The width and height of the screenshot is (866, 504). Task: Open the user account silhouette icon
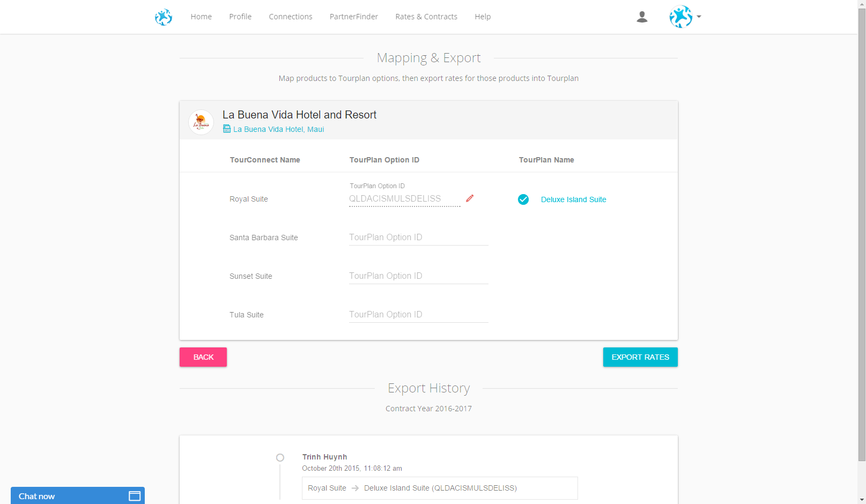coord(642,17)
